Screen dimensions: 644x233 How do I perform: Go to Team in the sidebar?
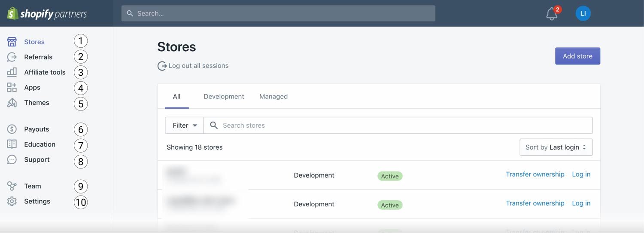pyautogui.click(x=33, y=186)
